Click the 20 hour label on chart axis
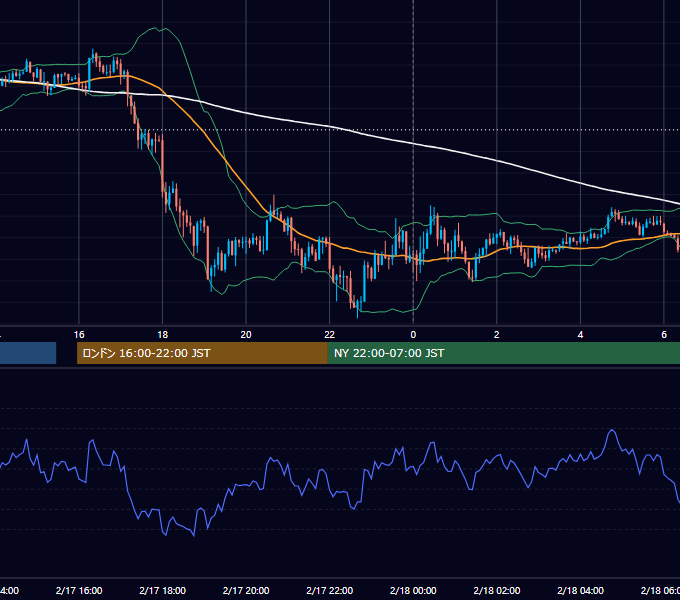680x600 pixels. pos(246,335)
